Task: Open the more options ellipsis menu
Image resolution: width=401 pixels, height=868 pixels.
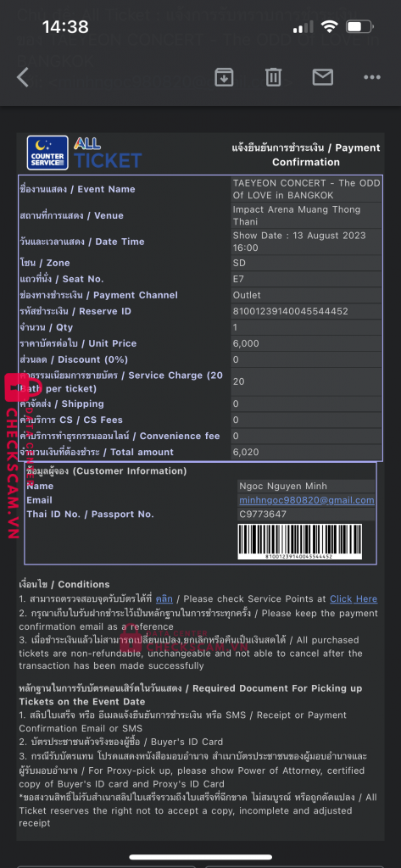Action: [x=371, y=77]
